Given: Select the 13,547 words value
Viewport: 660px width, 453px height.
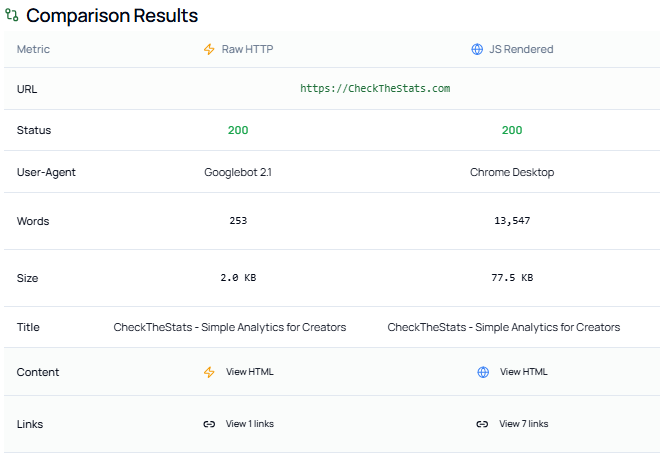Looking at the screenshot, I should (512, 221).
